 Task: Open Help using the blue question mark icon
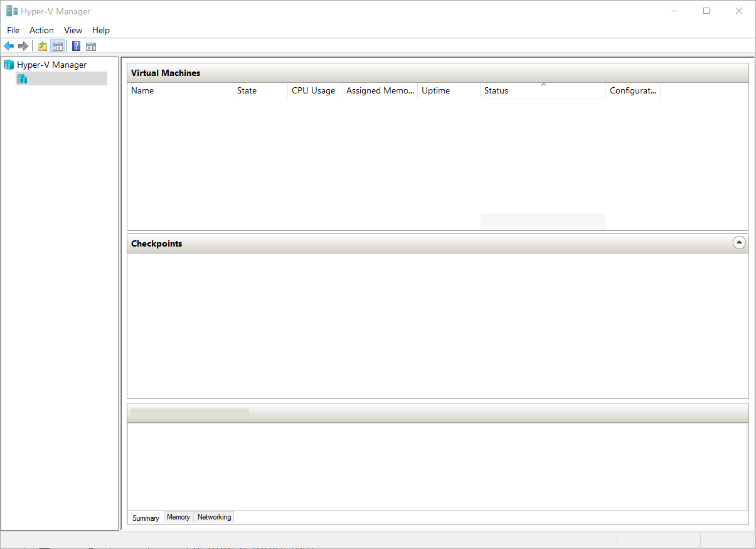(x=75, y=45)
